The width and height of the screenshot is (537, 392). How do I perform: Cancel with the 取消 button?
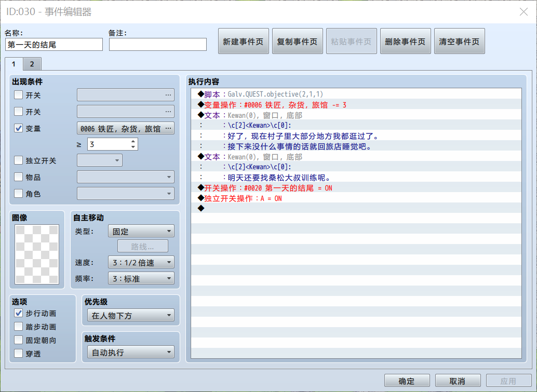pyautogui.click(x=458, y=381)
